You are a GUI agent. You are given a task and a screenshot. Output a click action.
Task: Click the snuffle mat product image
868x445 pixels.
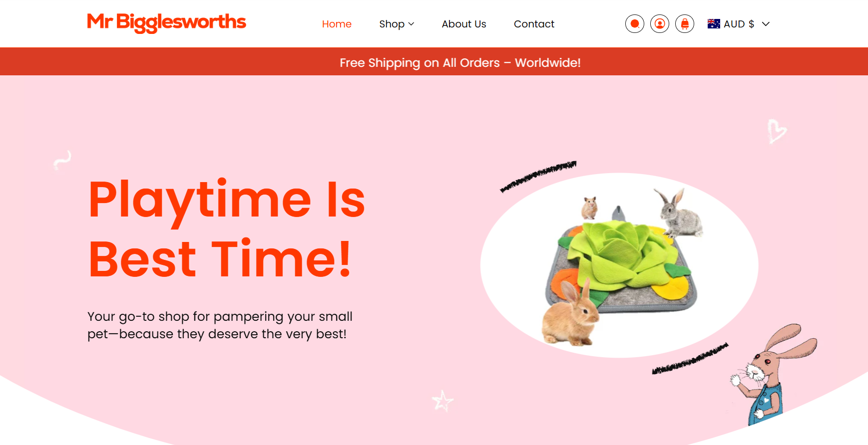pyautogui.click(x=619, y=265)
